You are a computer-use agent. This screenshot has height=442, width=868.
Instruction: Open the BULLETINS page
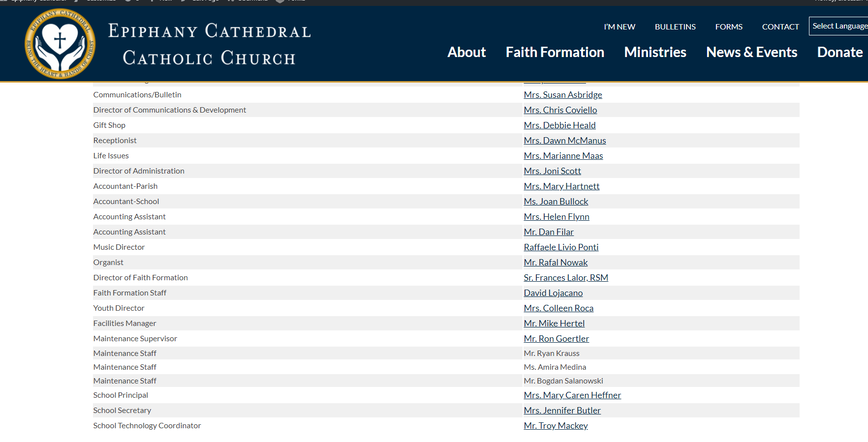(675, 27)
